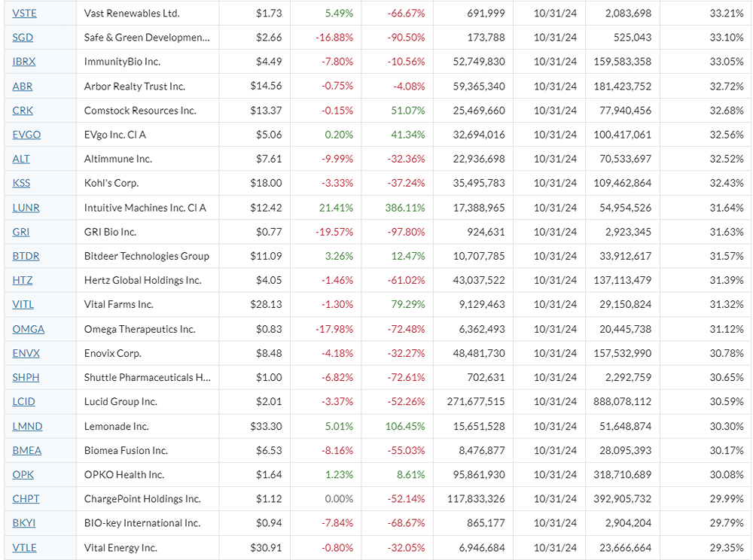Click the GRI ticker link
The width and height of the screenshot is (753, 560).
coord(21,232)
